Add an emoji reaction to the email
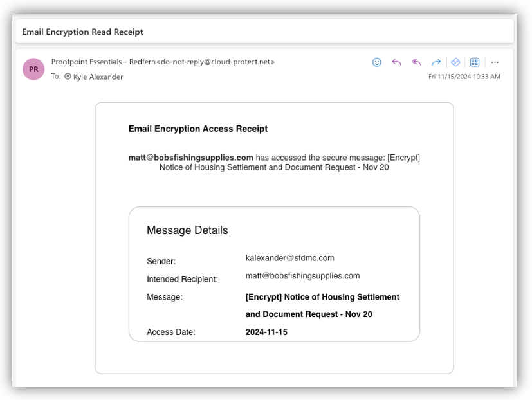 pos(376,62)
